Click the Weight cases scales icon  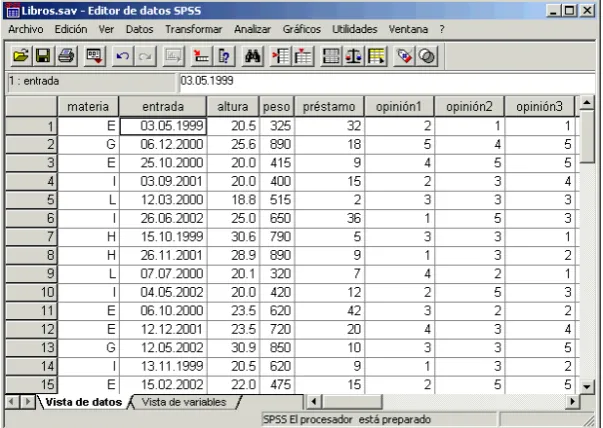tap(354, 56)
